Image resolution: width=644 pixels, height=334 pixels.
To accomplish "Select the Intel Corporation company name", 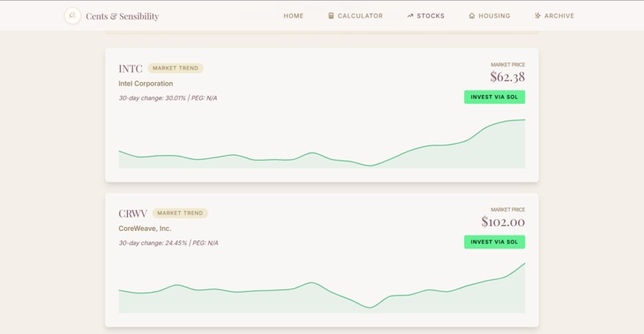I will (x=145, y=83).
